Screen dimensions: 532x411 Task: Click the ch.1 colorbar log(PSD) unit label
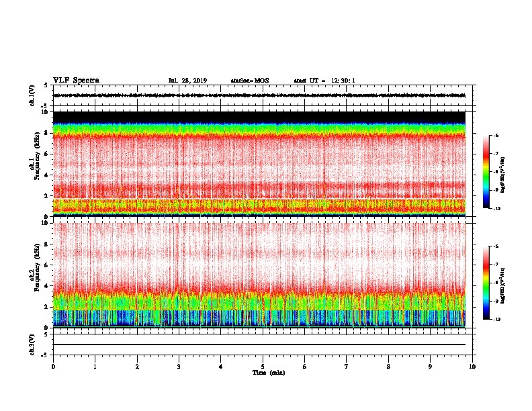coord(503,175)
